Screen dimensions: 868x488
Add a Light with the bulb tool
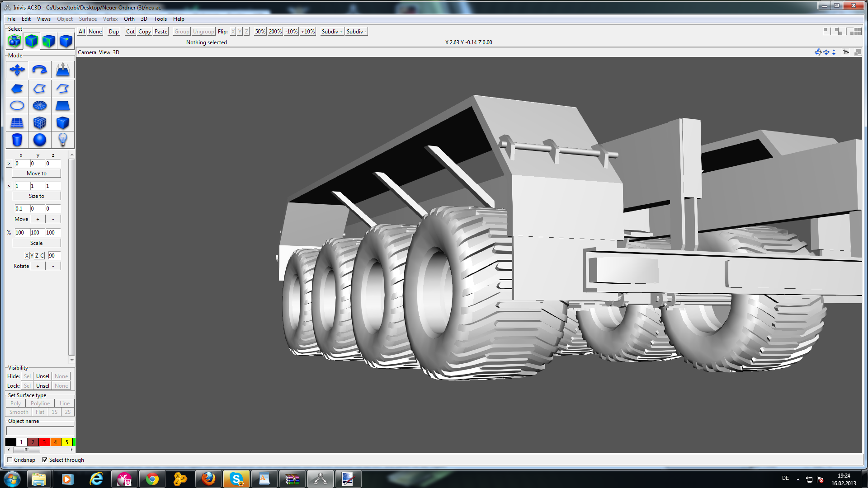(63, 140)
